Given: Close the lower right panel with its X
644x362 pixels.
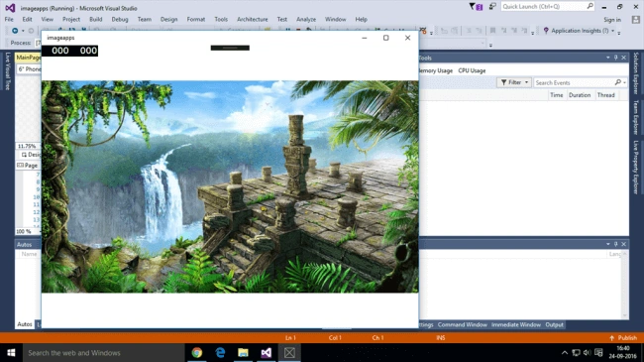Looking at the screenshot, I should point(623,244).
